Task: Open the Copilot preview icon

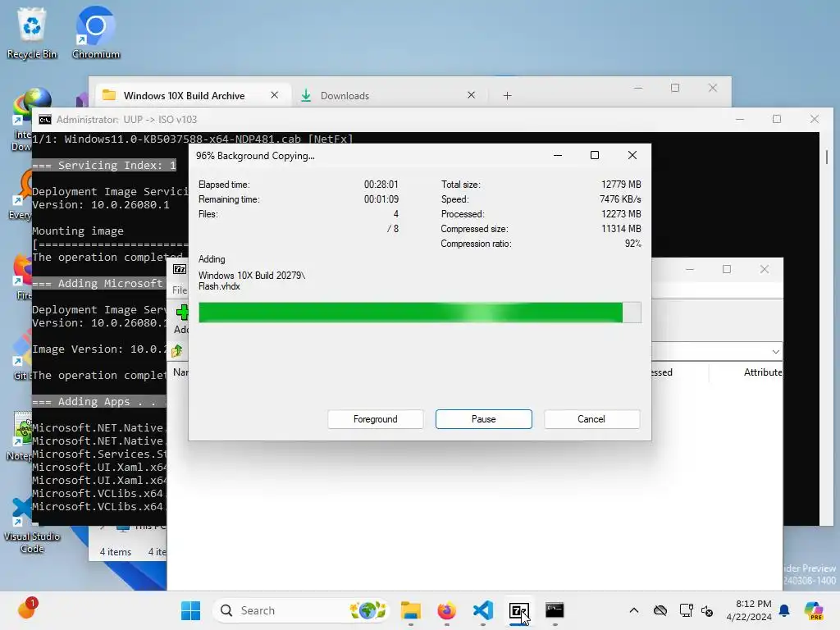Action: click(814, 610)
